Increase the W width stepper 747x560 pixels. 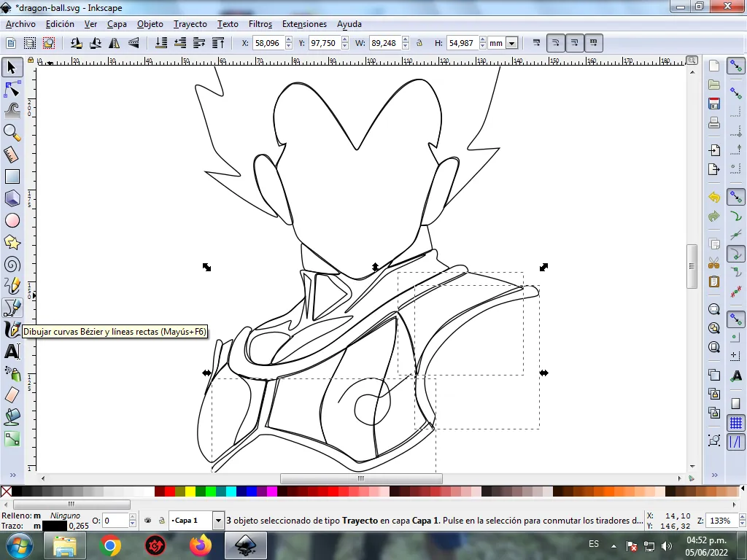click(x=406, y=40)
